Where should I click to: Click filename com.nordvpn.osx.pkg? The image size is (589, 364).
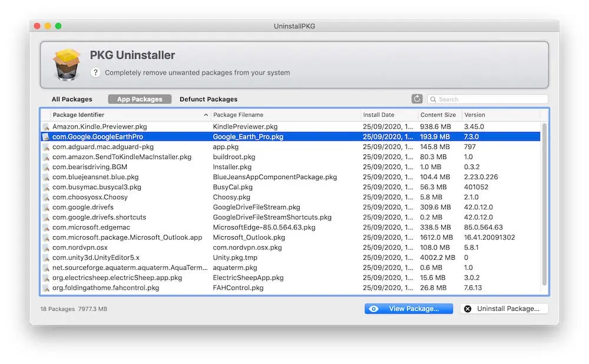coord(247,247)
